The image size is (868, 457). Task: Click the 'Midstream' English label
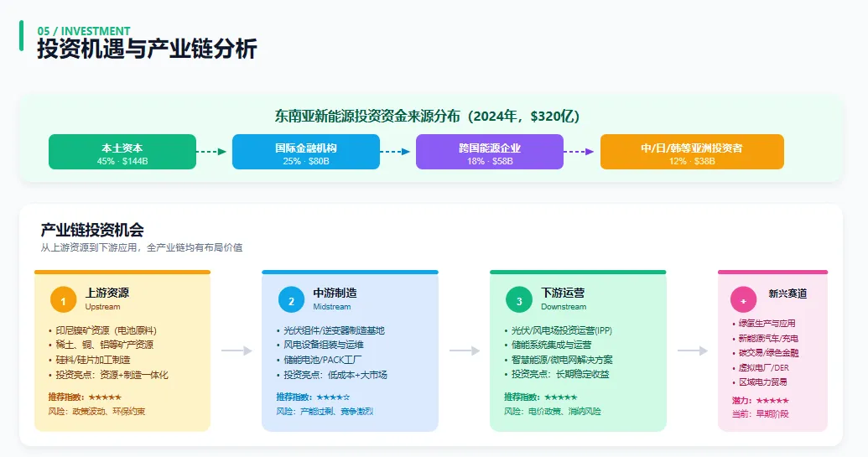point(331,307)
